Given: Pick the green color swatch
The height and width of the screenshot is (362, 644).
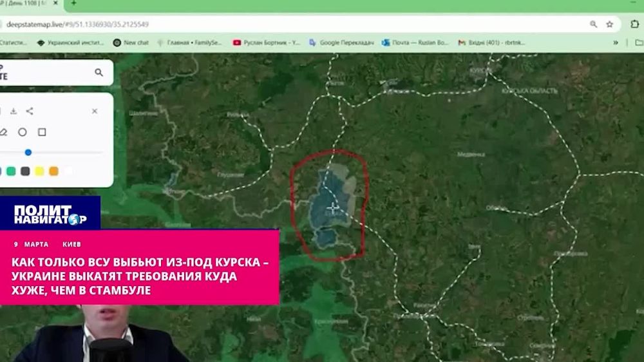Looking at the screenshot, I should [11, 171].
